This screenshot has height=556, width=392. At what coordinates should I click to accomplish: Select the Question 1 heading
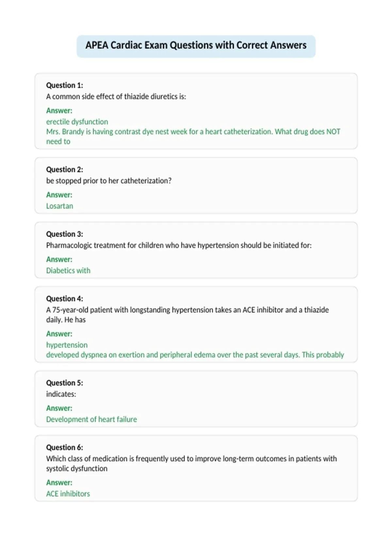pos(65,85)
